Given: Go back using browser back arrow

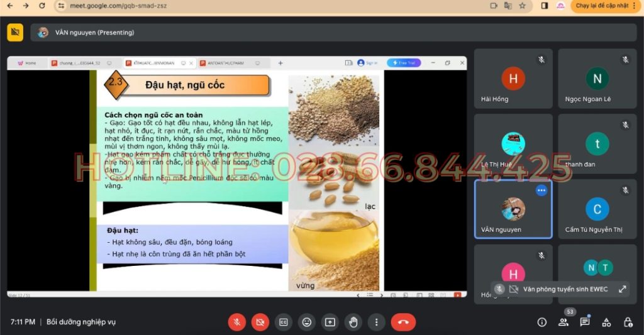Looking at the screenshot, I should point(10,6).
